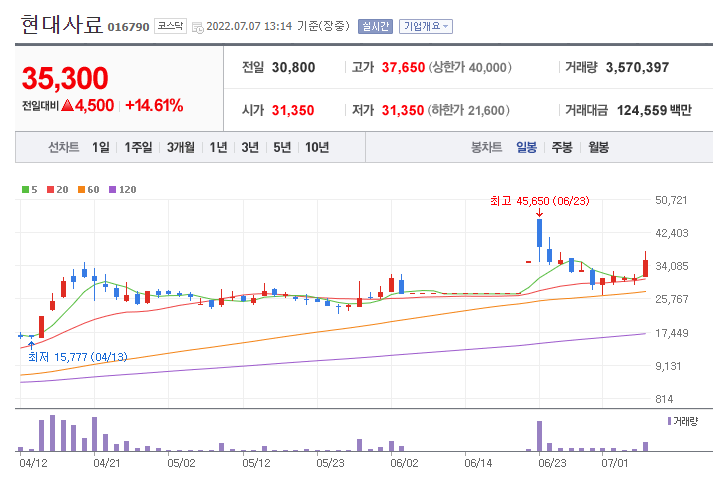Click the 현대사료 stock name heading
Image resolution: width=713 pixels, height=479 pixels.
(62, 24)
